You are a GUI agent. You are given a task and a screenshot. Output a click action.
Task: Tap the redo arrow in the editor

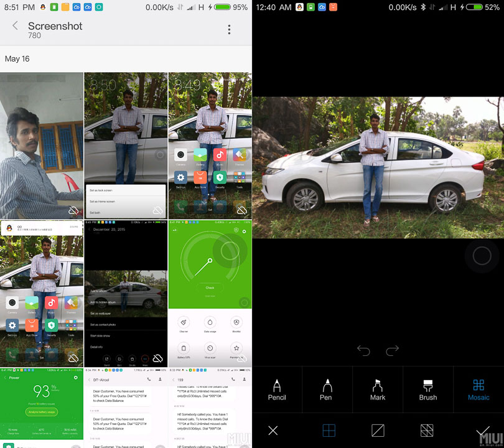tap(393, 350)
